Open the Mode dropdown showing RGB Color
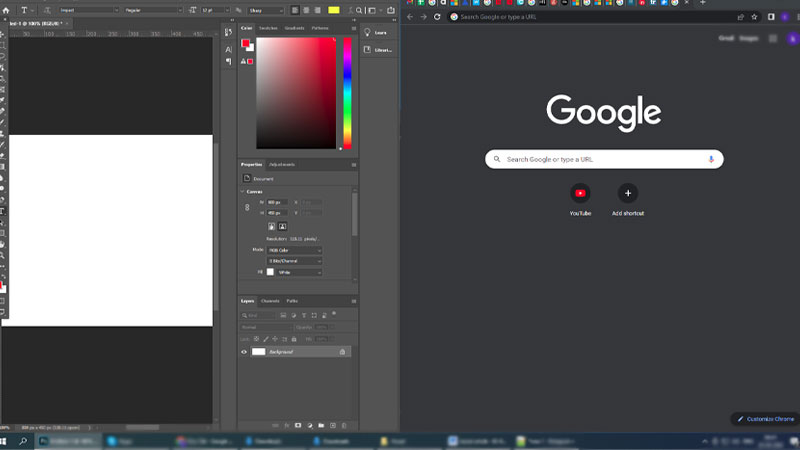Image resolution: width=800 pixels, height=450 pixels. pos(294,251)
